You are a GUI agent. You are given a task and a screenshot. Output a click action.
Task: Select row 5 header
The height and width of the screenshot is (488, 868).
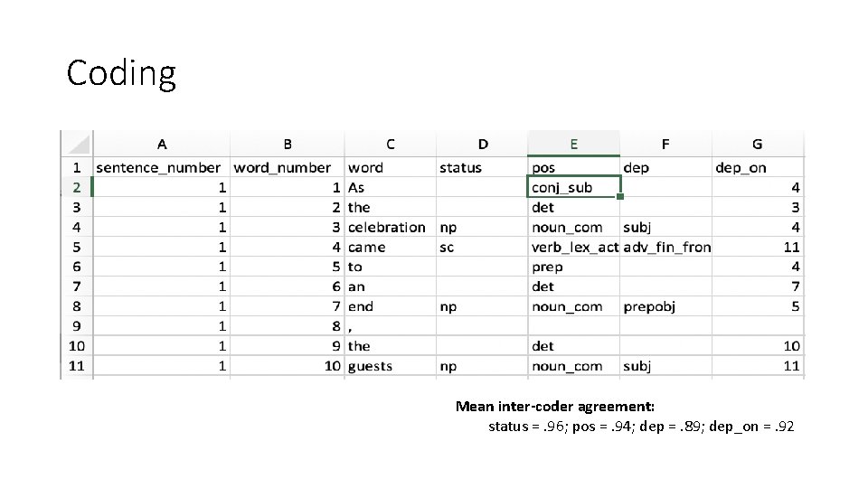click(77, 247)
